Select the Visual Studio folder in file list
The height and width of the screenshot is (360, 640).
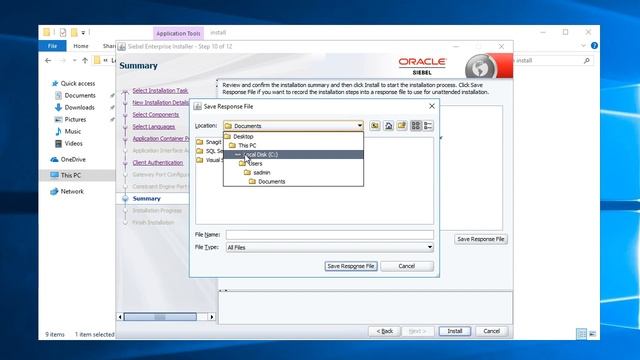(209, 160)
